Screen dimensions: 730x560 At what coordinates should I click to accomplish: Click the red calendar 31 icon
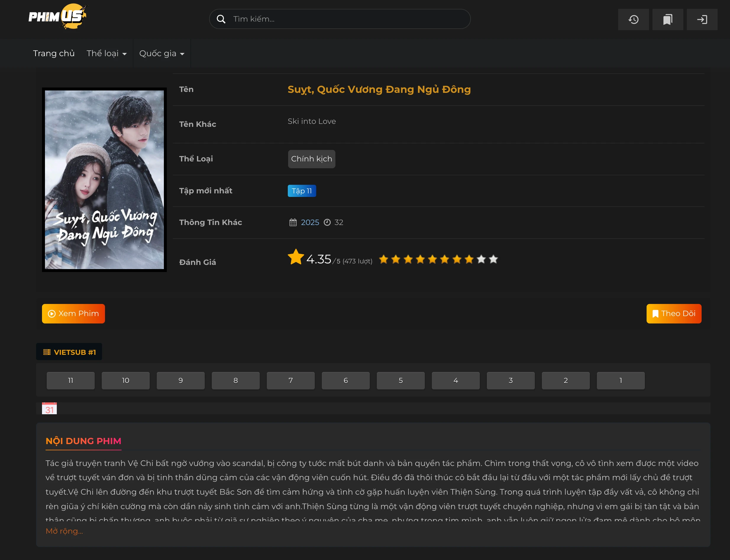50,408
